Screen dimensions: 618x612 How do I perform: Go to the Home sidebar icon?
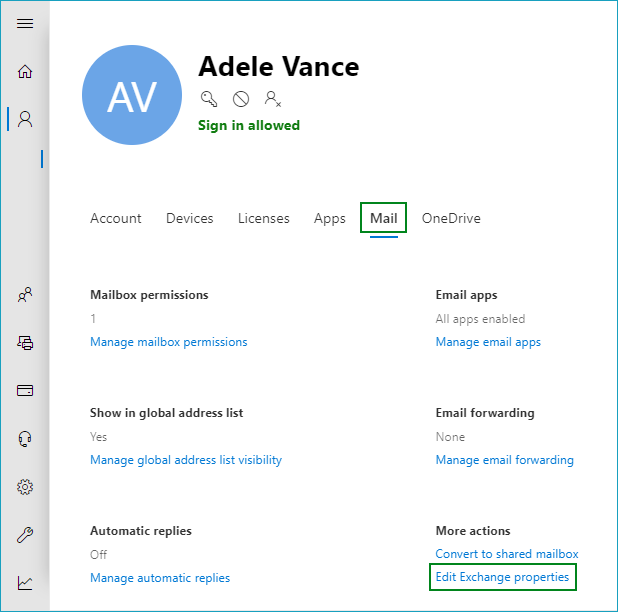(x=25, y=72)
